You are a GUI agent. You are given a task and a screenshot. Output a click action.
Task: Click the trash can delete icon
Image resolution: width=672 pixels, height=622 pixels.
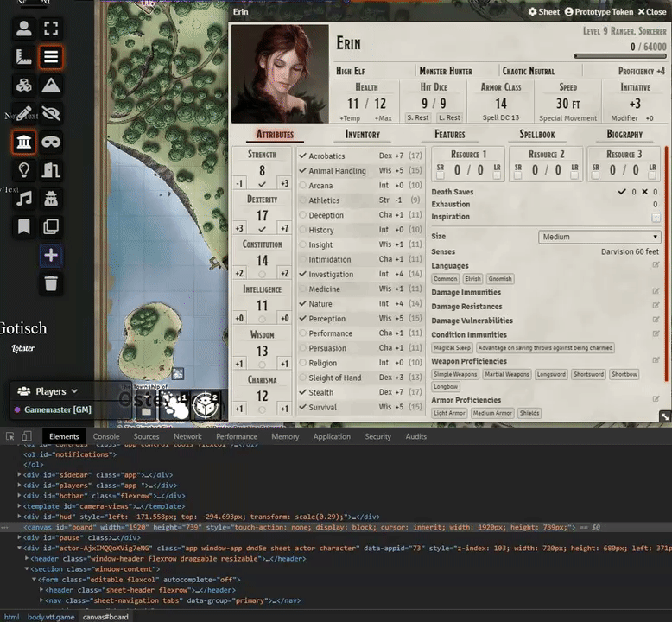pos(51,283)
